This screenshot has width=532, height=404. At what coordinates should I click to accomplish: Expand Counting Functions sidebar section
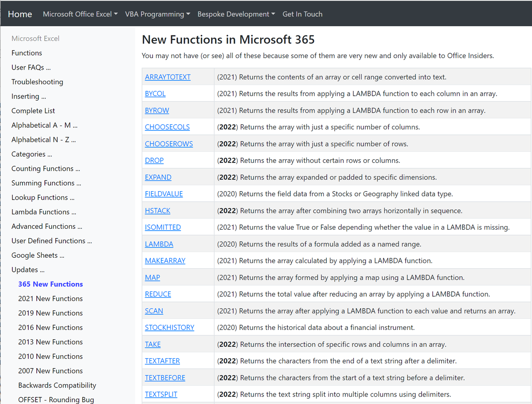(x=46, y=169)
